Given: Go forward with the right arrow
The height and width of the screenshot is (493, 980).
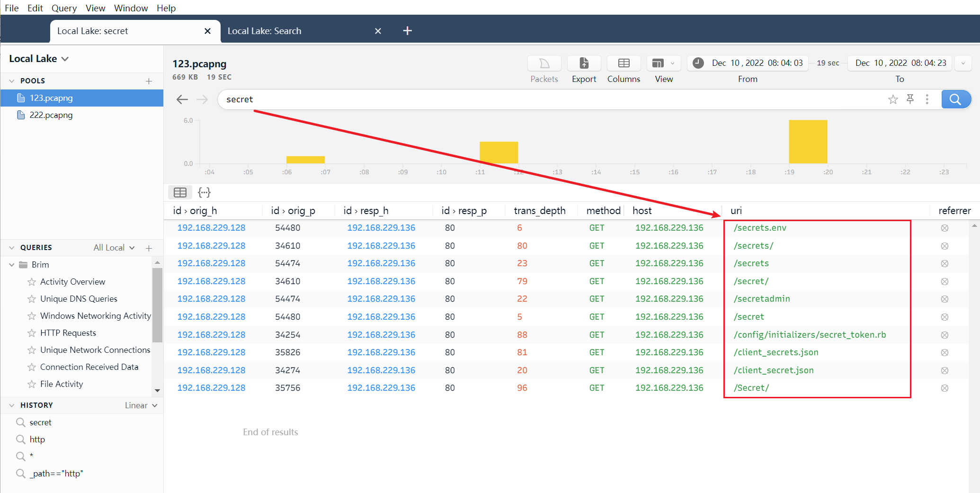Looking at the screenshot, I should coord(202,99).
